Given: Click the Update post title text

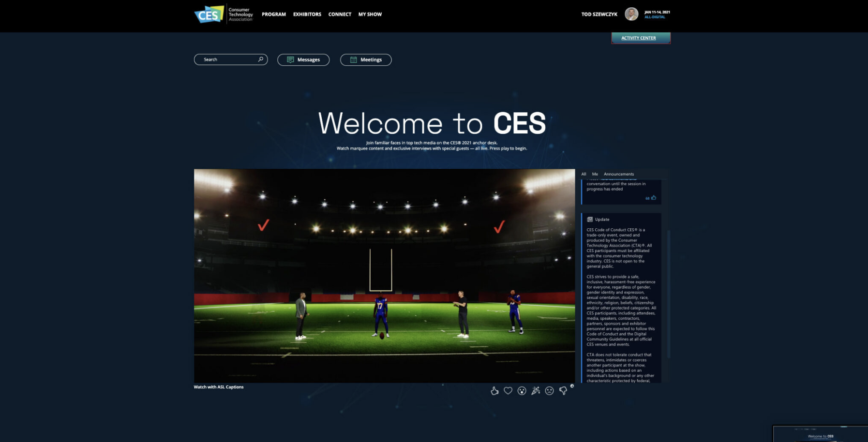Looking at the screenshot, I should coord(602,219).
